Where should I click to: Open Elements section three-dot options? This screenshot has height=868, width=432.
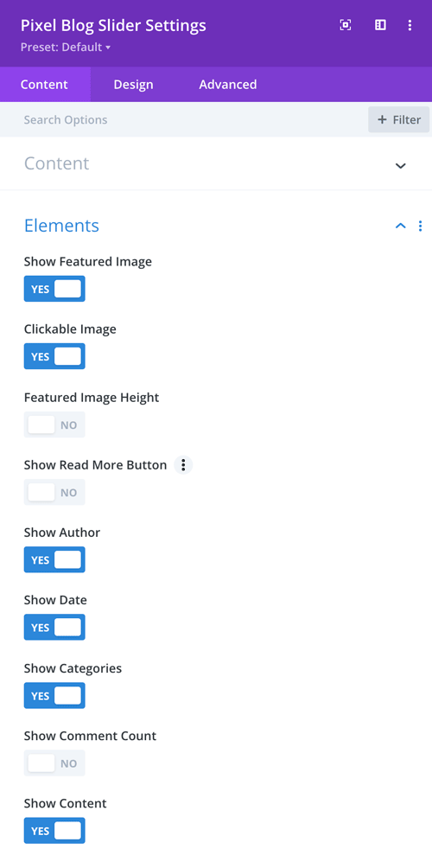421,226
